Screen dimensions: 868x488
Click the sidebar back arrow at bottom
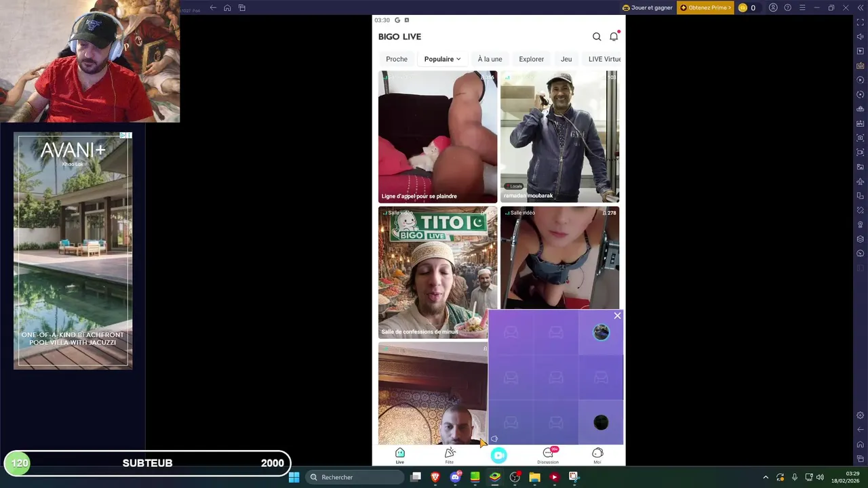861,430
